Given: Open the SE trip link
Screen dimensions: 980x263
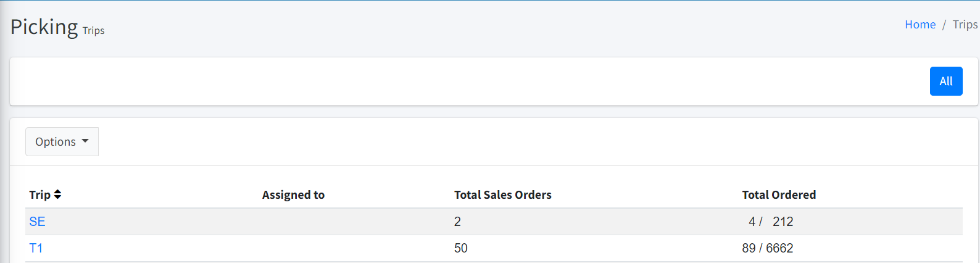Looking at the screenshot, I should [37, 222].
